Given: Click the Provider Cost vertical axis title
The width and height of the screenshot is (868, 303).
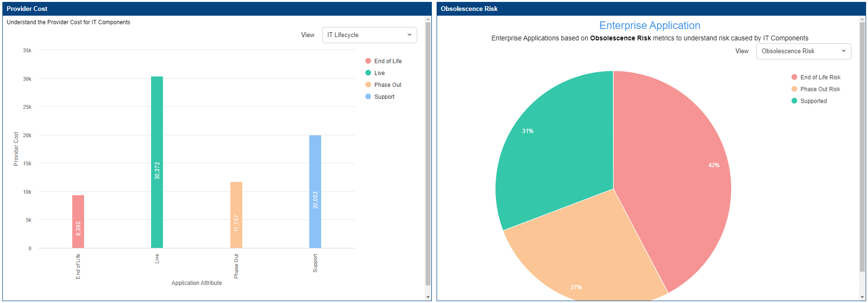Looking at the screenshot, I should tap(16, 149).
